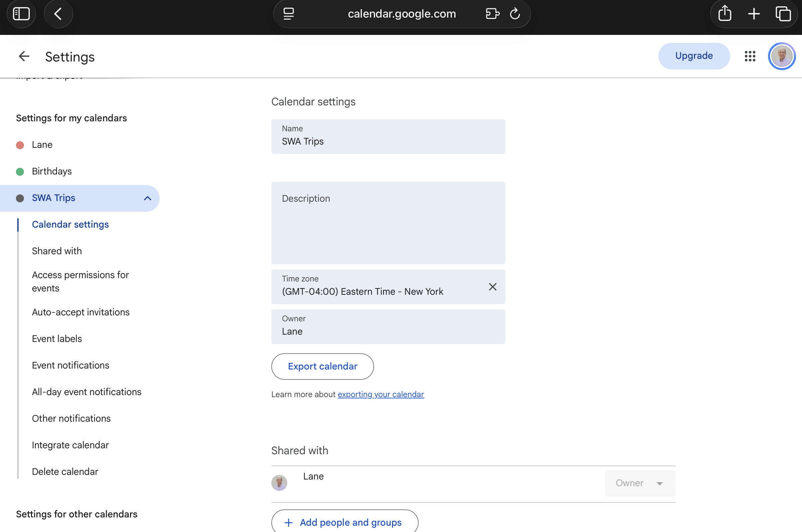Click the green Birthdays color dot

tap(20, 172)
